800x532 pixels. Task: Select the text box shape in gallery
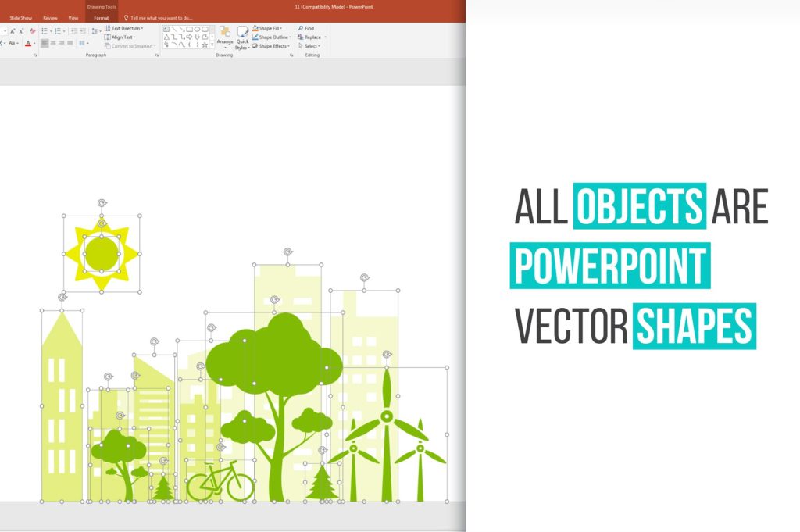coord(166,29)
